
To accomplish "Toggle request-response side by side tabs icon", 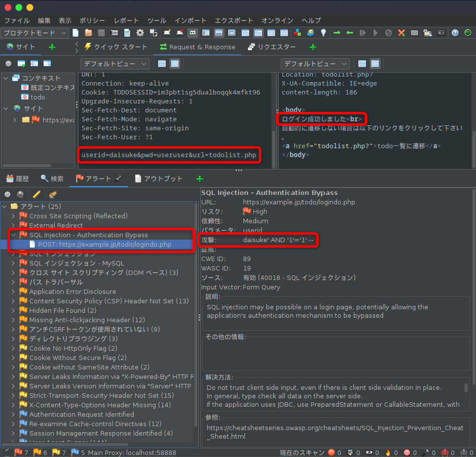I will click(258, 33).
